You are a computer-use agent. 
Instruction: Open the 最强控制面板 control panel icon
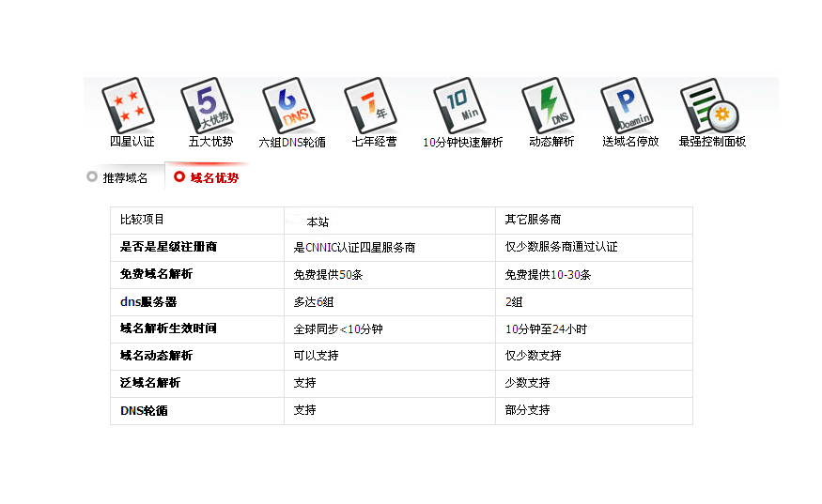(x=709, y=106)
